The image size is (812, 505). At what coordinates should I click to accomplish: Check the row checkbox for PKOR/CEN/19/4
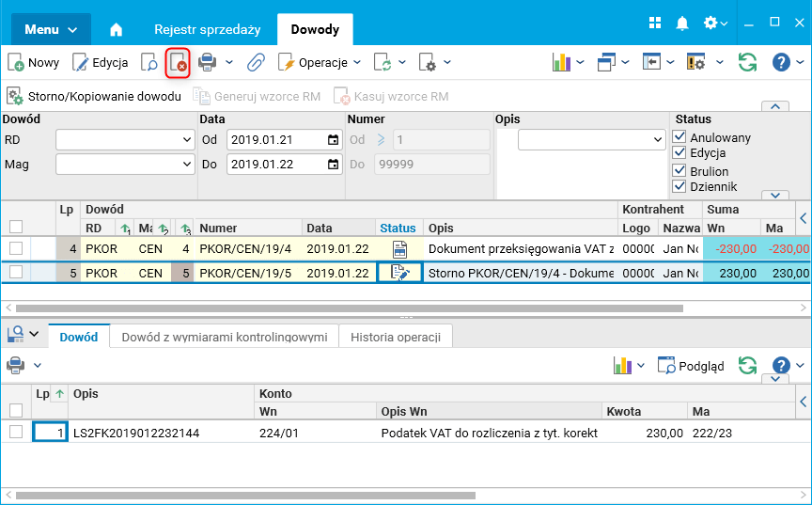(16, 248)
